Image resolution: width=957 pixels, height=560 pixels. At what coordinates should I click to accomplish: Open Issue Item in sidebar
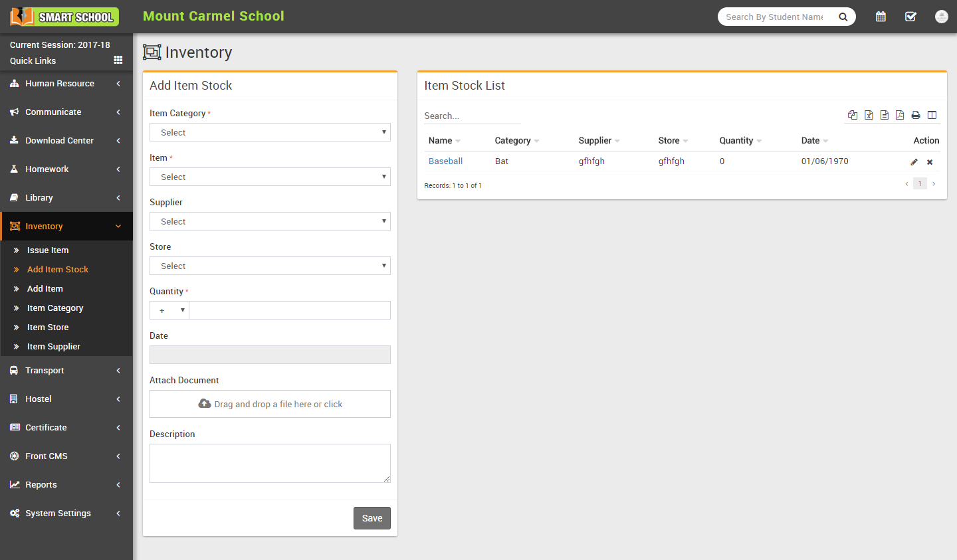48,250
